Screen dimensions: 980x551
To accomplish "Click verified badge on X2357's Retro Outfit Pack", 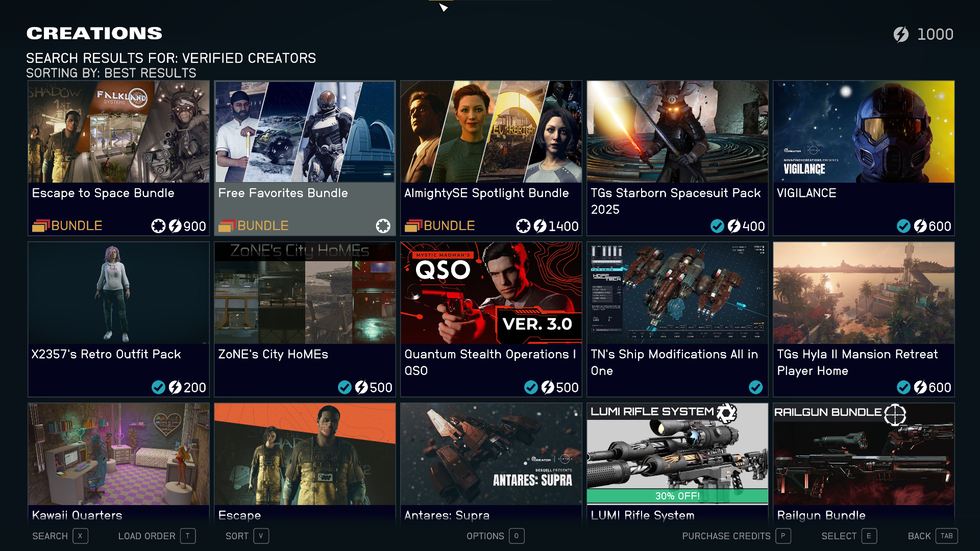I will click(158, 387).
